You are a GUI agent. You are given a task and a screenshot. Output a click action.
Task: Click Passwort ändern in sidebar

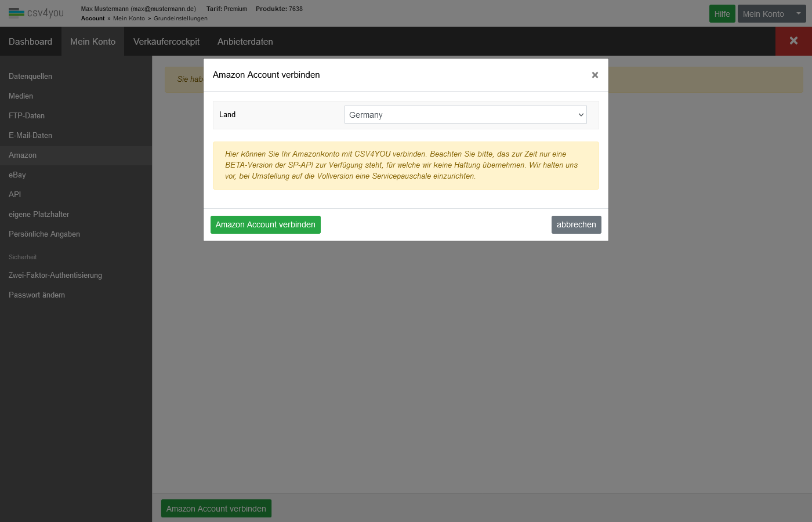coord(37,295)
